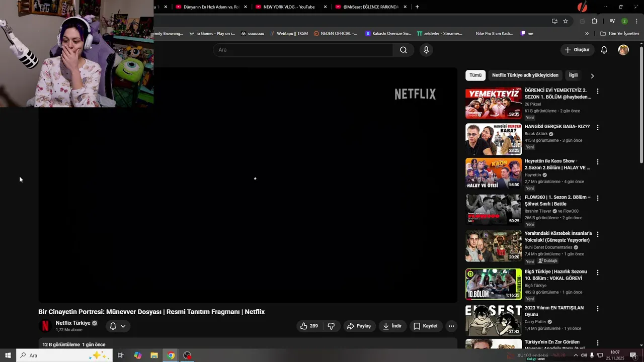This screenshot has width=644, height=362.
Task: Like the video with 289 likes
Action: (x=309, y=326)
